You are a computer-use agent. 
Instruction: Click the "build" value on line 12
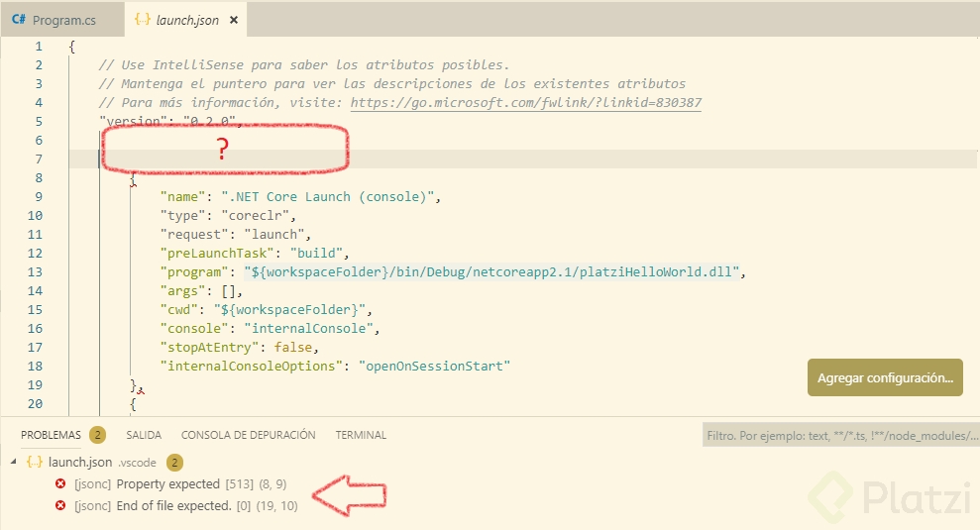point(316,254)
